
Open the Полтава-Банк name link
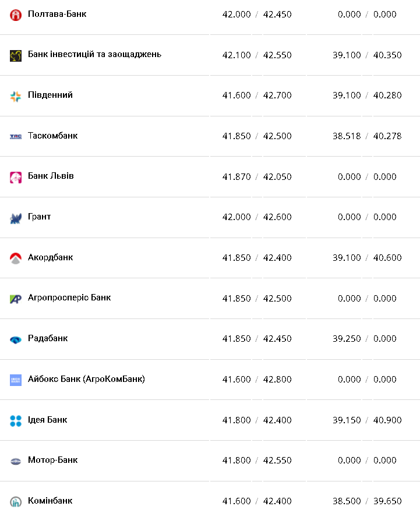[x=57, y=13]
